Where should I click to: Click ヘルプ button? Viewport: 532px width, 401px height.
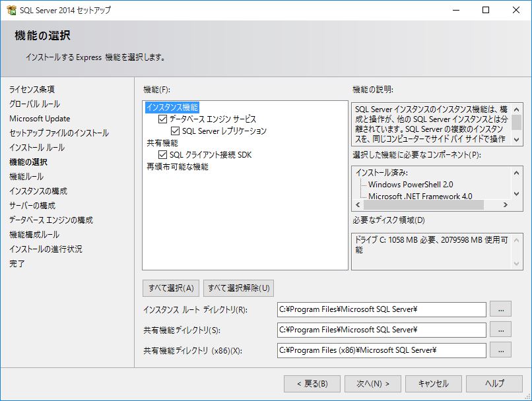pyautogui.click(x=494, y=384)
